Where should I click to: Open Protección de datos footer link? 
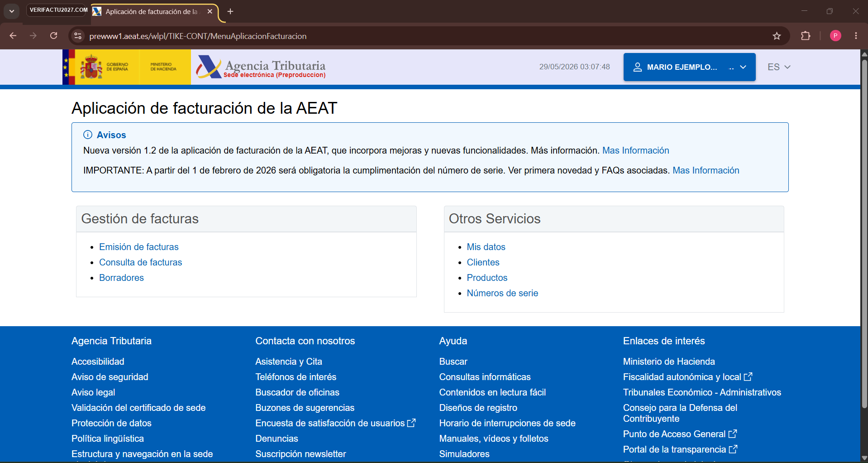click(x=111, y=423)
